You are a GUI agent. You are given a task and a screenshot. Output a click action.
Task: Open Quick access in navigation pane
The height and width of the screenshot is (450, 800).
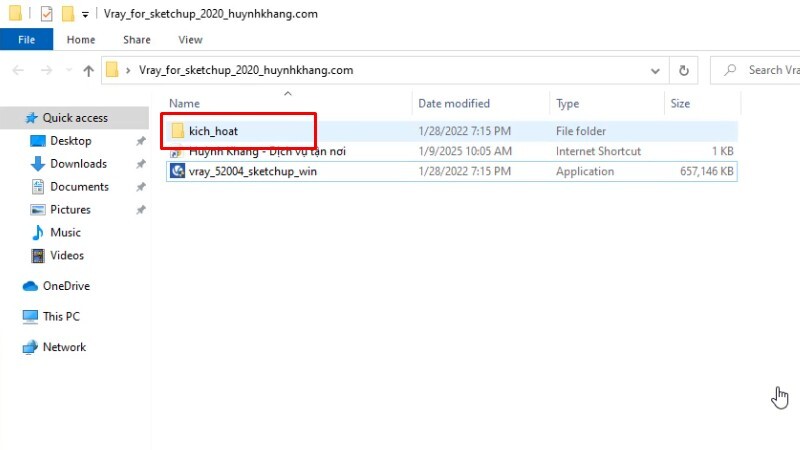point(75,118)
